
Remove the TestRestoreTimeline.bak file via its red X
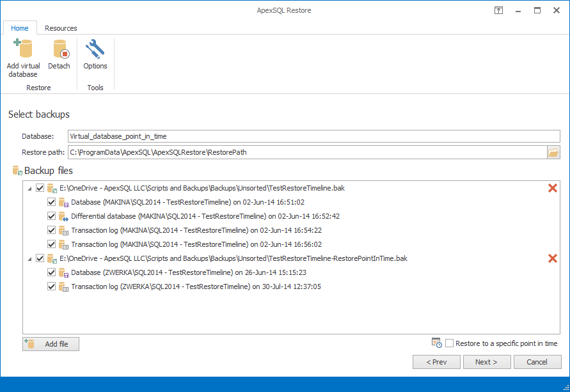tap(552, 188)
